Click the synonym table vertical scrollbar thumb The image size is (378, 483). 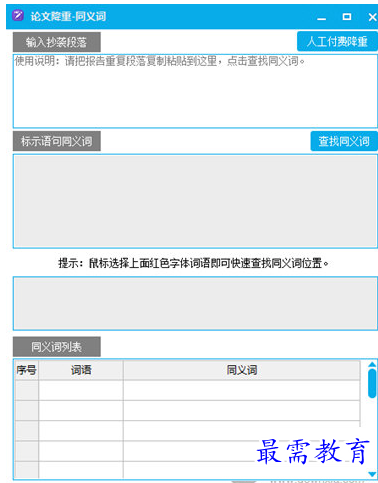pos(372,383)
